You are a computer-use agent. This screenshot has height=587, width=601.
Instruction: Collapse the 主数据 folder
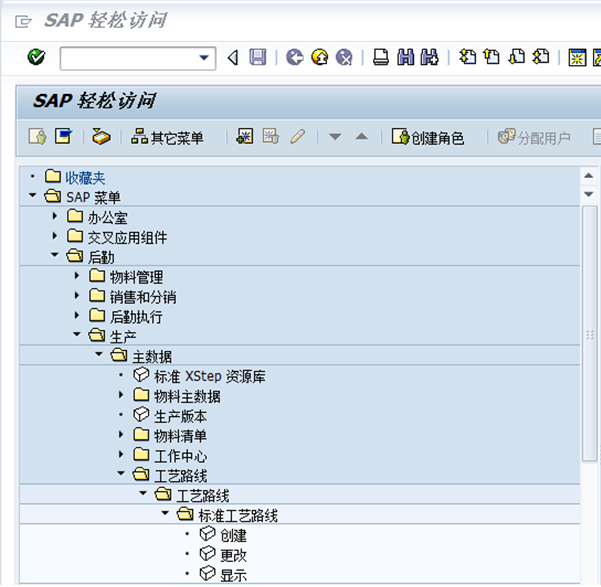(x=99, y=354)
